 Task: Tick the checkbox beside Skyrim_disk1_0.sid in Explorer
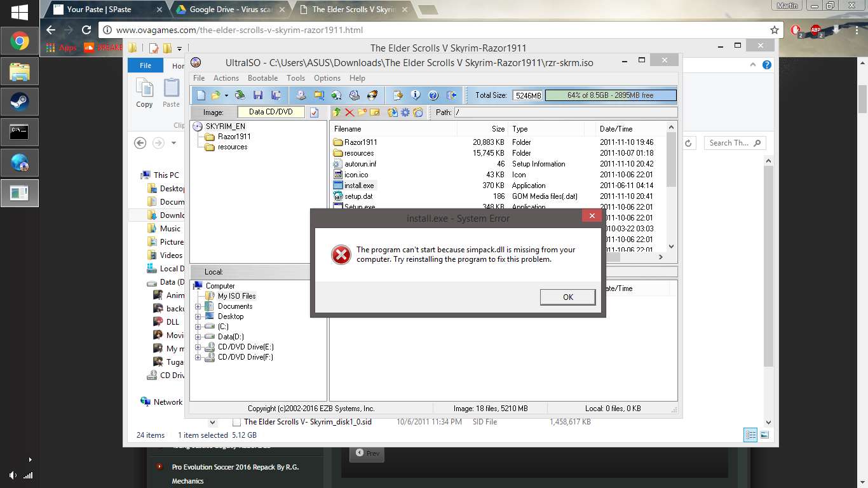coord(236,422)
